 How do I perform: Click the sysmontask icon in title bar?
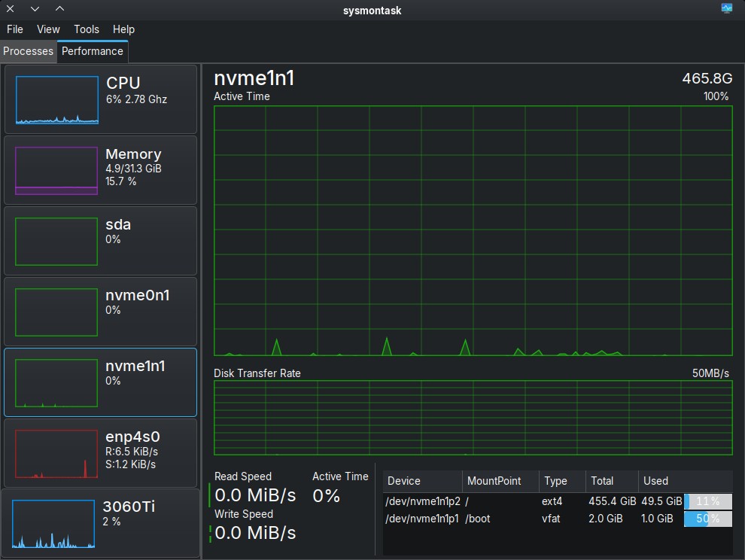coord(726,9)
